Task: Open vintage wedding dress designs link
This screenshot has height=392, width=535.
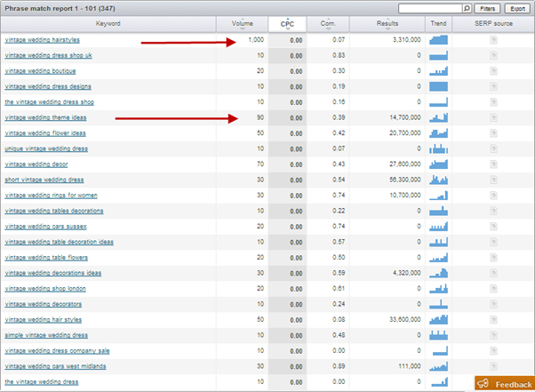Action: click(x=48, y=86)
